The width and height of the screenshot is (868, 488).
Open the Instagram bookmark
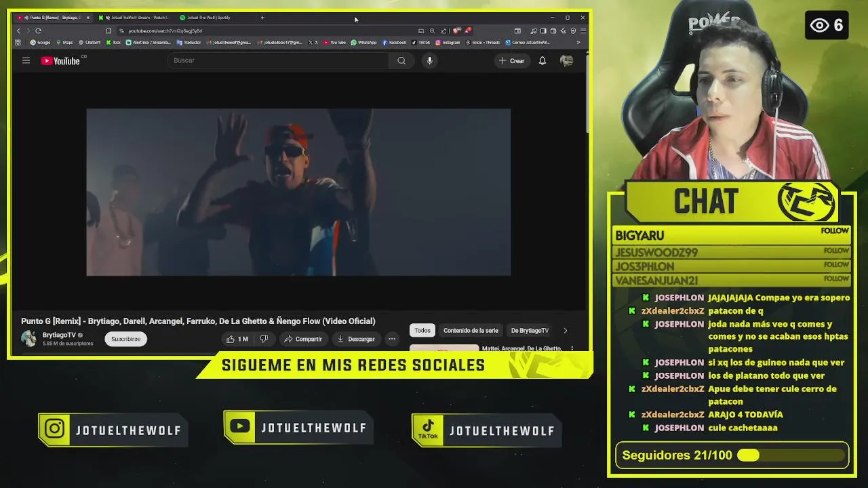pyautogui.click(x=448, y=42)
